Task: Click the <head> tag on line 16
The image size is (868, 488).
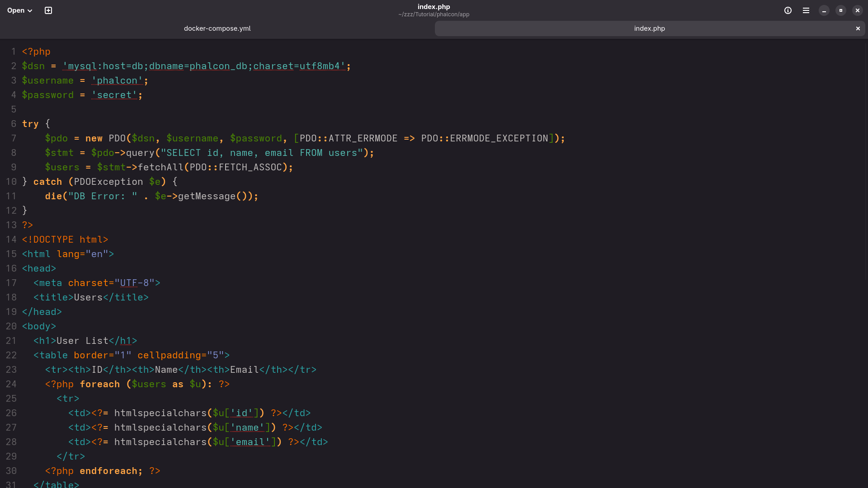Action: coord(39,268)
